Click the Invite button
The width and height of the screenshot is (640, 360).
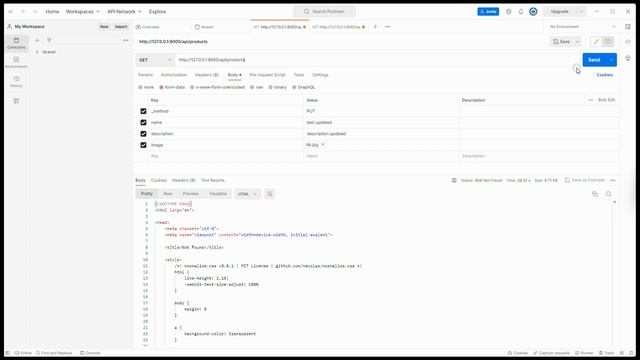488,12
